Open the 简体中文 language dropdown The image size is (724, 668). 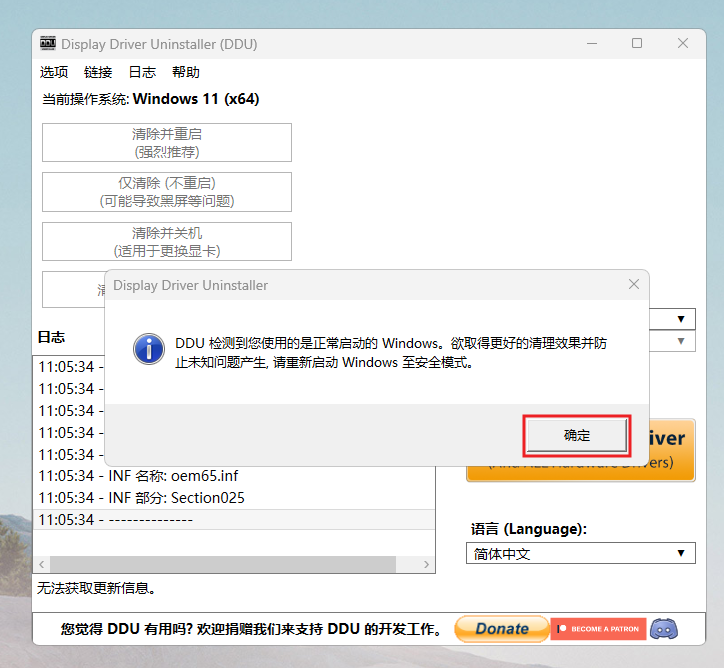pos(580,553)
